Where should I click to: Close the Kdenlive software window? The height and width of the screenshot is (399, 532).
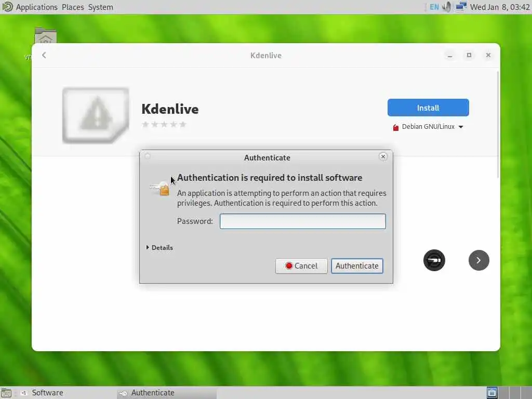pyautogui.click(x=488, y=55)
